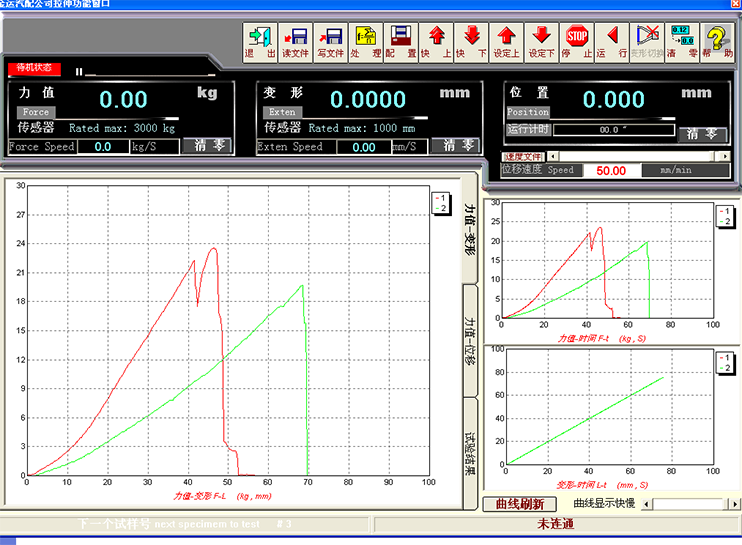Click the 设定上 (Set up) arrow icon
The width and height of the screenshot is (742, 545).
507,40
